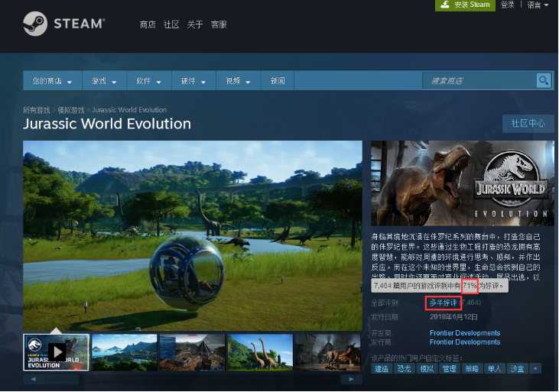Click the plus icon to add tag

(x=535, y=368)
